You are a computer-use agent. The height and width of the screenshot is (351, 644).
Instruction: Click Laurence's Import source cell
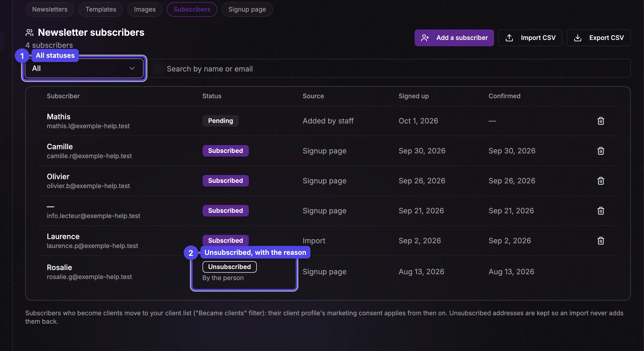[x=314, y=241]
